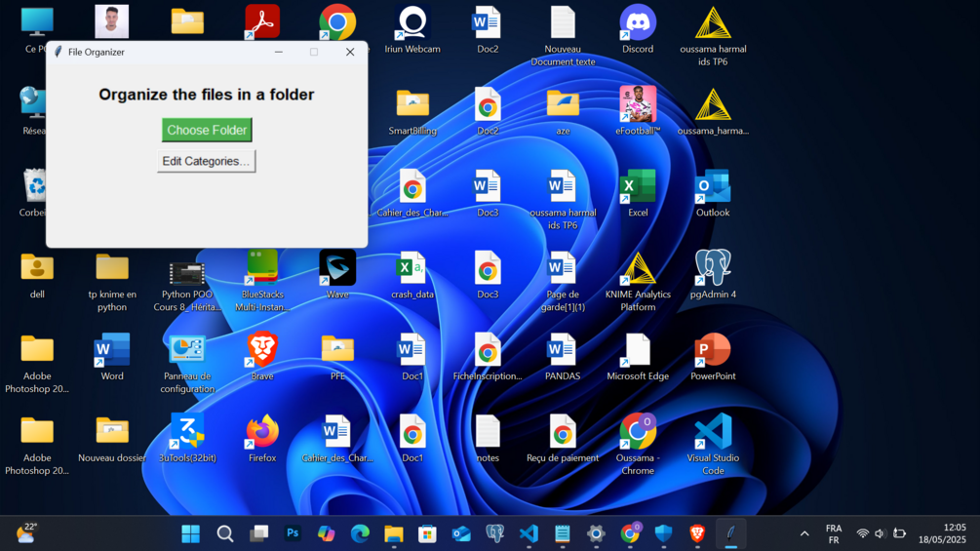Image resolution: width=980 pixels, height=551 pixels.
Task: Select the SmartBilling folder on desktop
Action: click(x=412, y=112)
